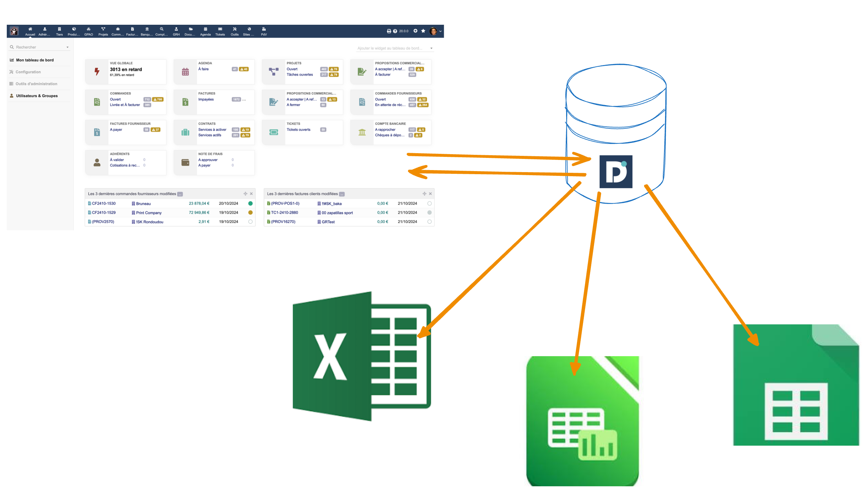Click the Compte Bancaire widget bank icon
The width and height of the screenshot is (868, 493).
[362, 132]
